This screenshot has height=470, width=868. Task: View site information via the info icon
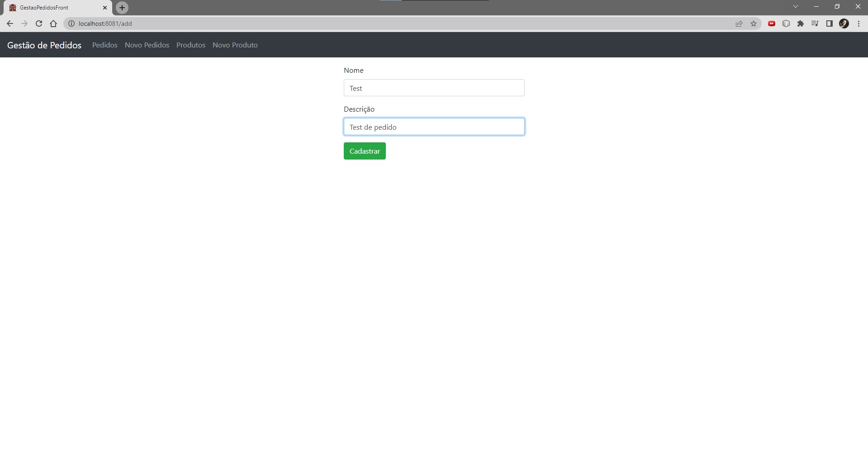click(71, 23)
